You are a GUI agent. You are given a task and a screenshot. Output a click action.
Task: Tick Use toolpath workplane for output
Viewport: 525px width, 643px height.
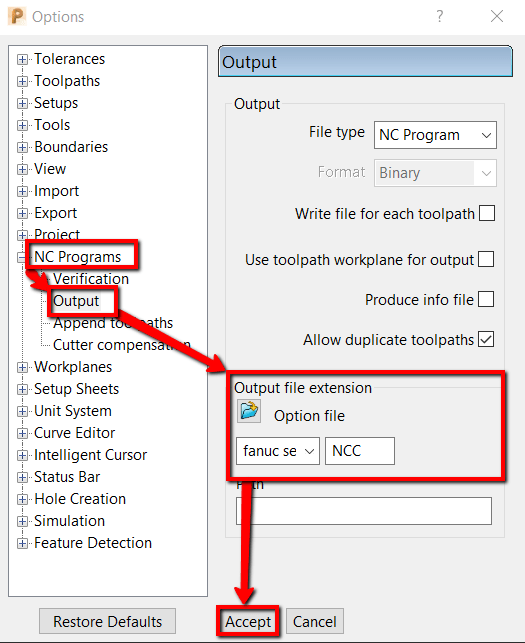[486, 259]
